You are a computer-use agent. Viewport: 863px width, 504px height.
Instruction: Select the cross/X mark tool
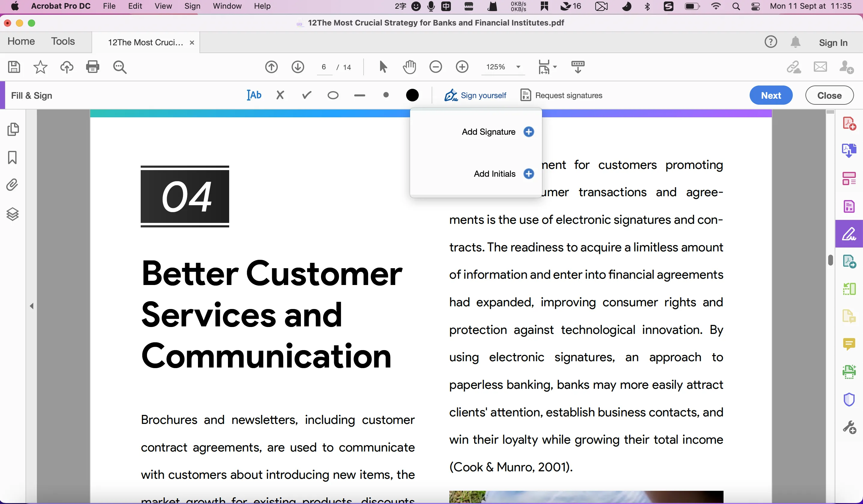coord(280,95)
